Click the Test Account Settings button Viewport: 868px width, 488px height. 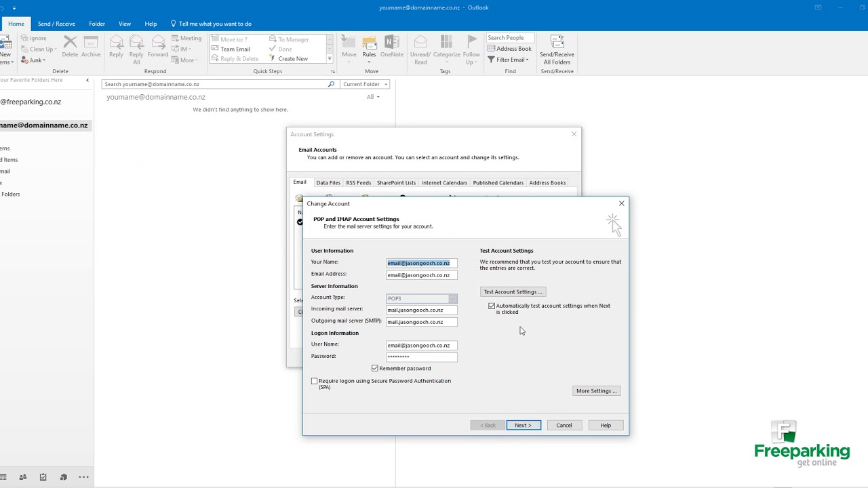point(513,291)
